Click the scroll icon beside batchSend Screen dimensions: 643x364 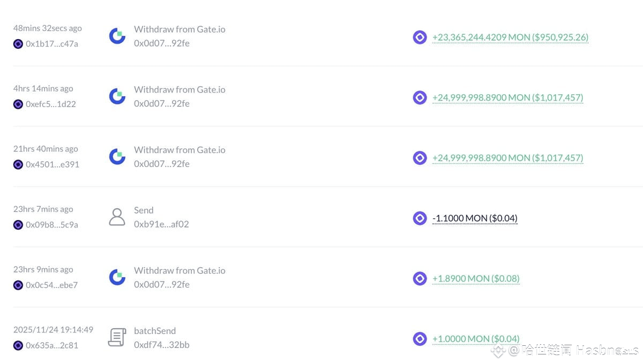117,338
